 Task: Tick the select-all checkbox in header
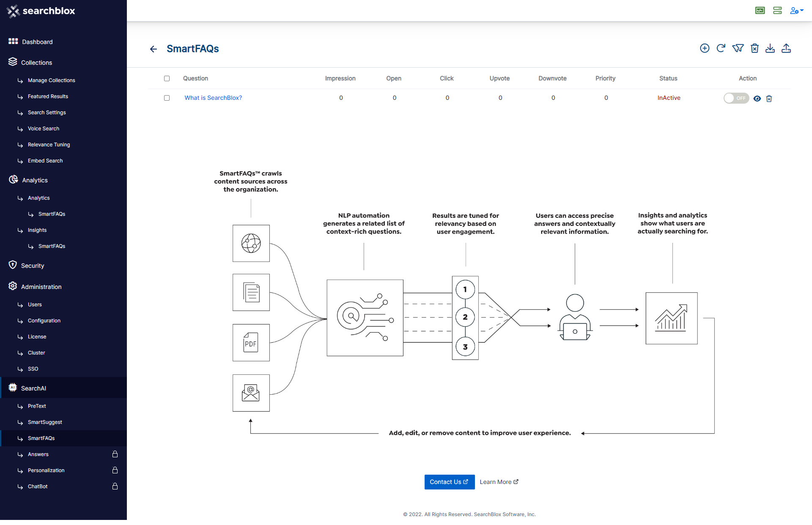pyautogui.click(x=167, y=79)
